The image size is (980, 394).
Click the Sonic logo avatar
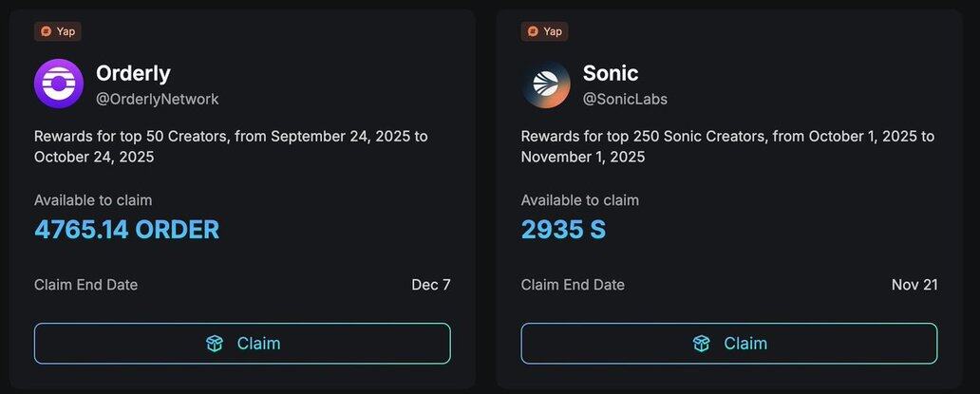(546, 84)
